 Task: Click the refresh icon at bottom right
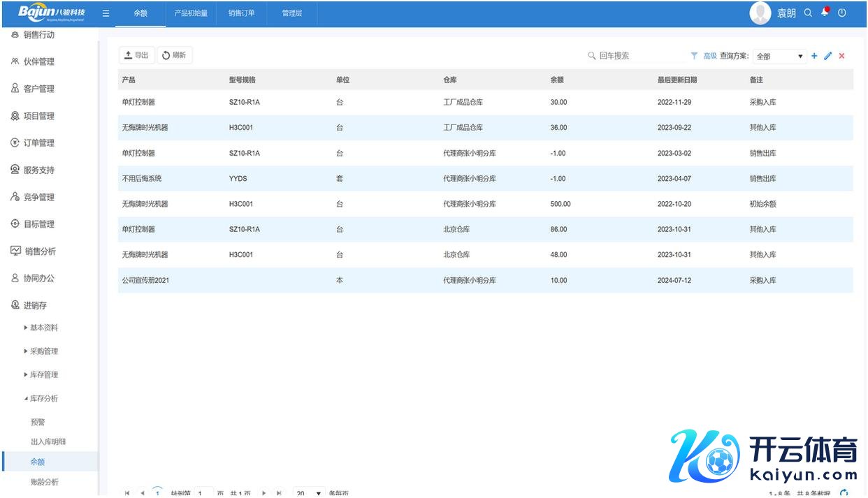[844, 493]
